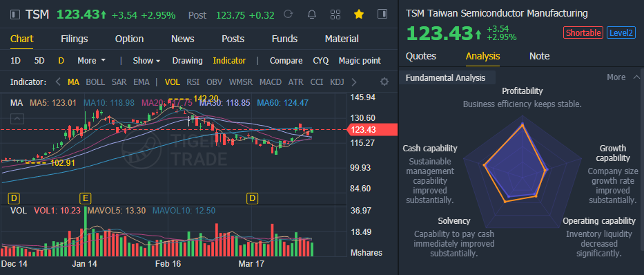Collapse the Fundamental Analysis section chevron

pyautogui.click(x=636, y=77)
